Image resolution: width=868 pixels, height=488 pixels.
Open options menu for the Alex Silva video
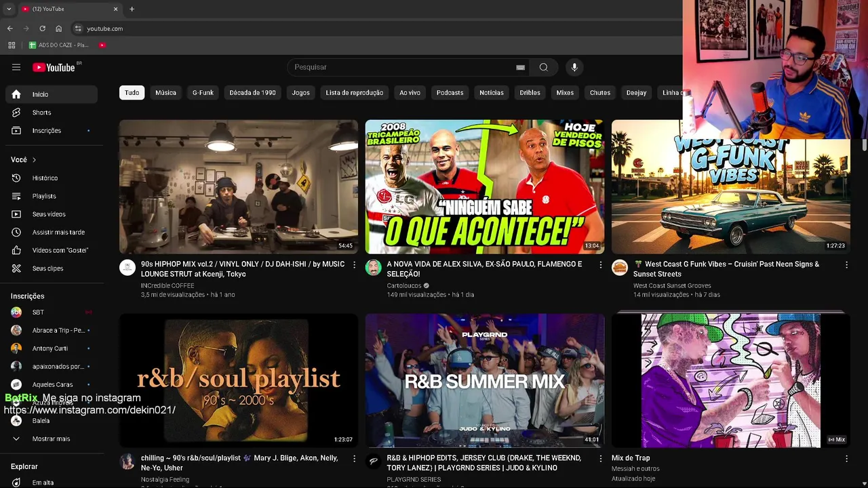pos(600,264)
